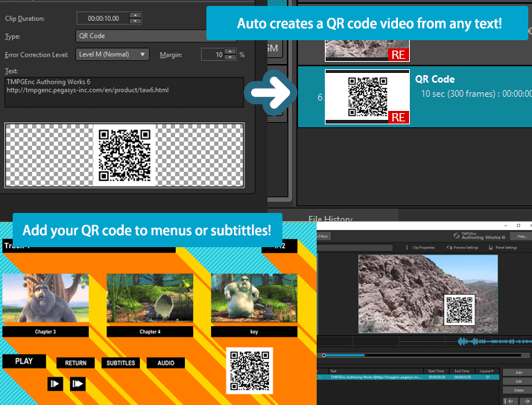Increase the Margin value with up arrow

230,52
